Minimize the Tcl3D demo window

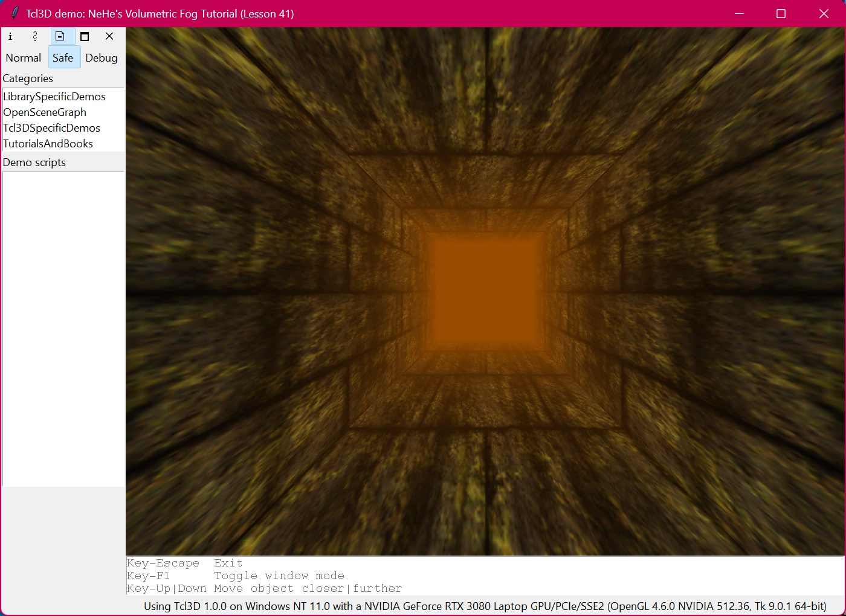(739, 13)
